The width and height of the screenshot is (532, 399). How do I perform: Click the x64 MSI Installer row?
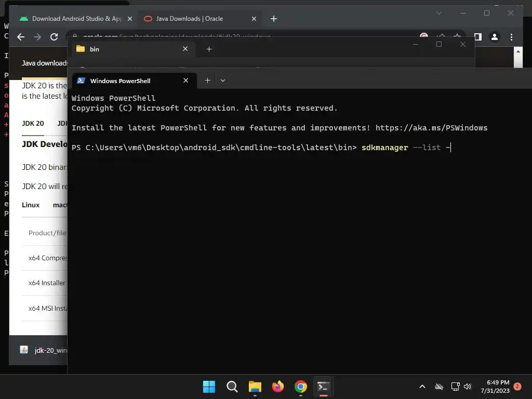pyautogui.click(x=45, y=308)
